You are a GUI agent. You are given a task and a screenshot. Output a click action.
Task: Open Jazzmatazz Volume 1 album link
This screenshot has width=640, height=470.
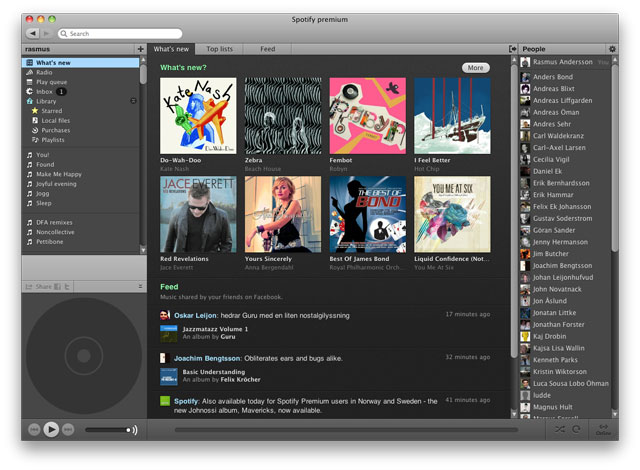[215, 329]
